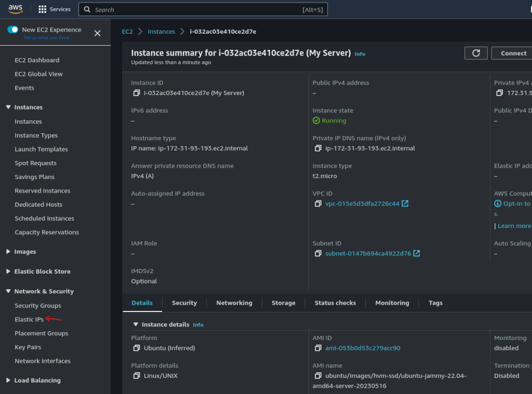Image resolution: width=532 pixels, height=394 pixels.
Task: Click the refresh instance summary icon
Action: click(476, 53)
